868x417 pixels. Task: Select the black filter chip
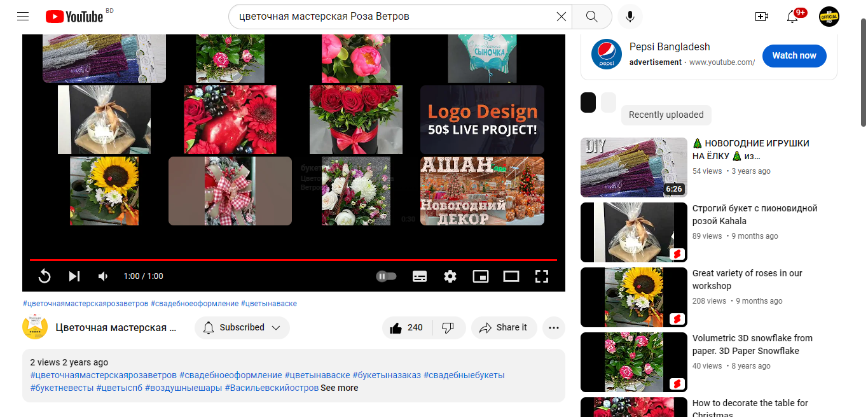[588, 102]
